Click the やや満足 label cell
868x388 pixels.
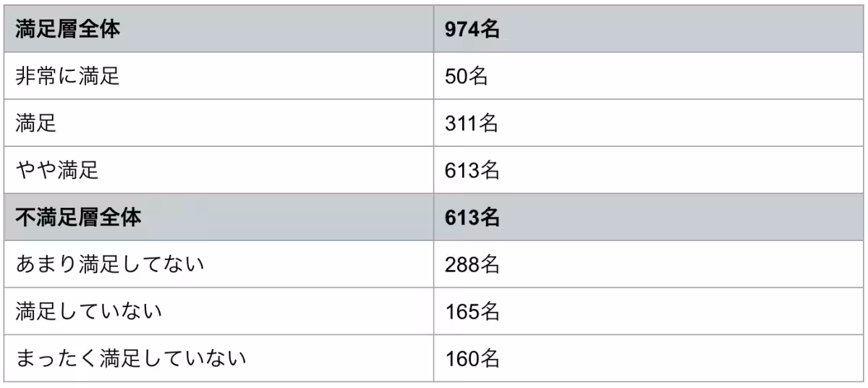[x=57, y=170]
